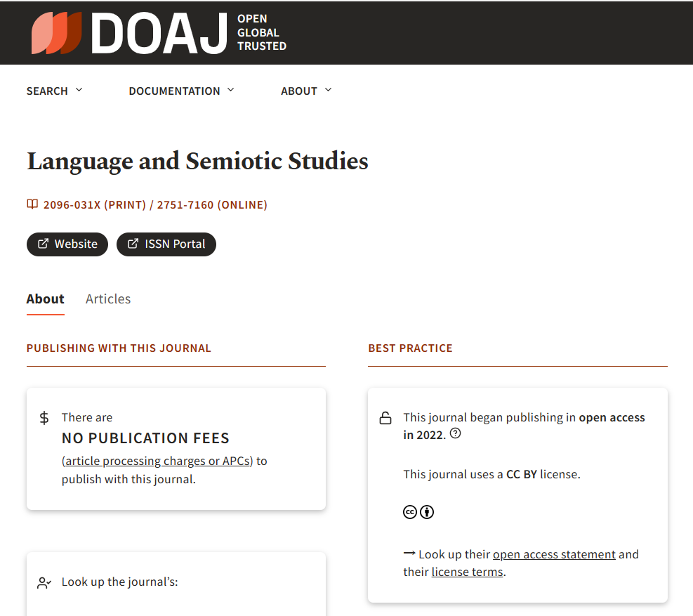This screenshot has height=616, width=693.
Task: Click the Creative Commons CC icon
Action: [x=410, y=512]
